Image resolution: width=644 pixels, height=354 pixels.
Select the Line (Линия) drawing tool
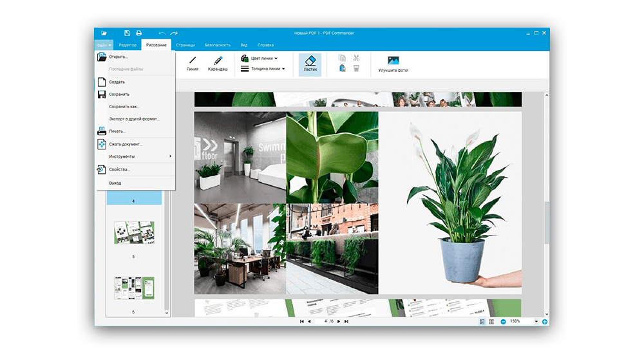[192, 63]
